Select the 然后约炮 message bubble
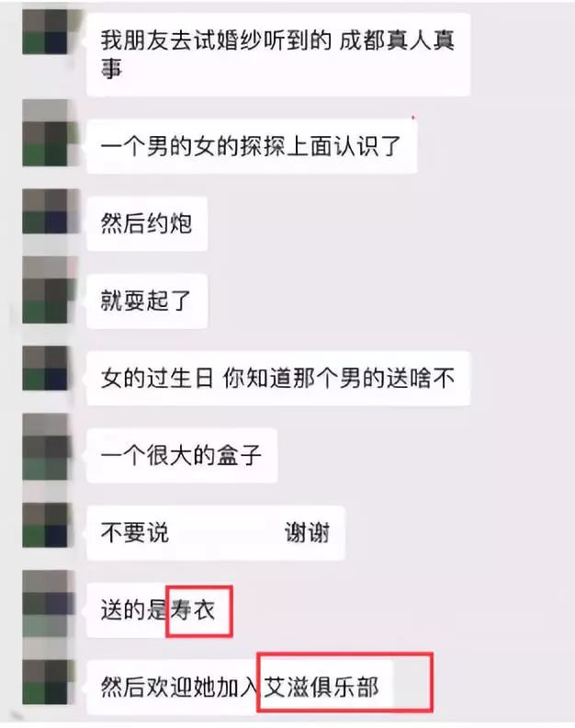This screenshot has width=575, height=728. point(147,223)
